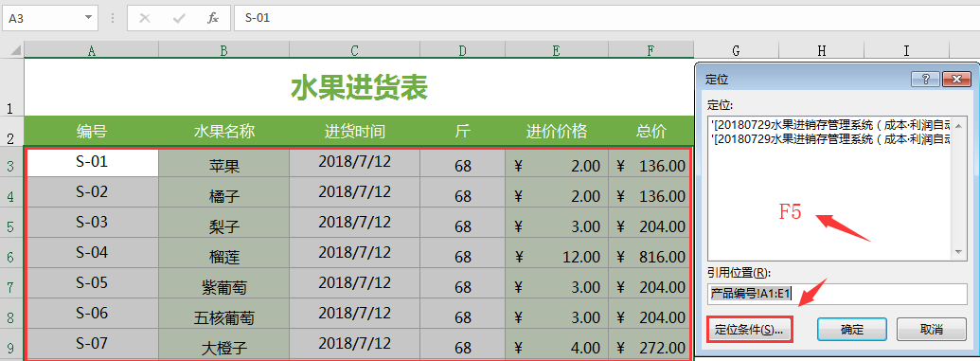The image size is (980, 361).
Task: Click list scrollbar down arrow
Action: click(x=959, y=252)
